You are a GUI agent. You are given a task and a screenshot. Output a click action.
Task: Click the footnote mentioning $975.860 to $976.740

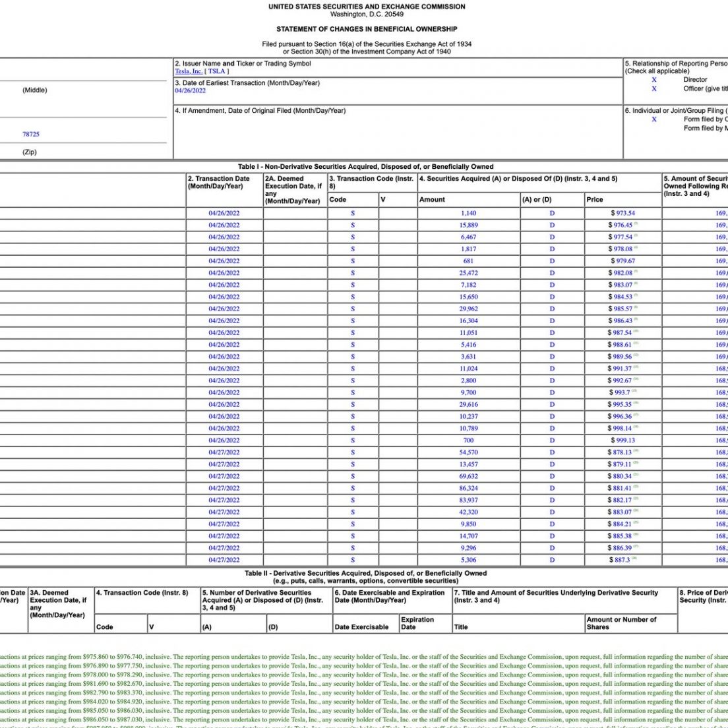point(364,657)
